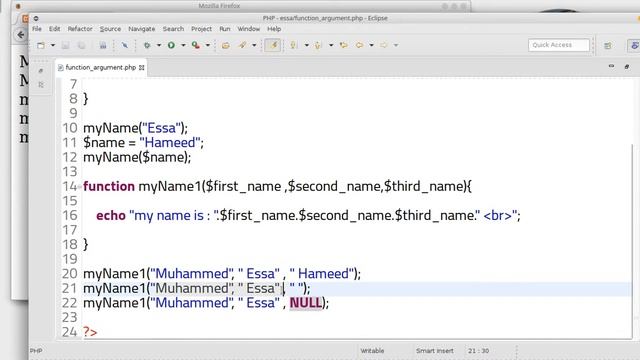Click the Back navigation arrow icon
The image size is (640, 360).
pyautogui.click(x=360, y=45)
